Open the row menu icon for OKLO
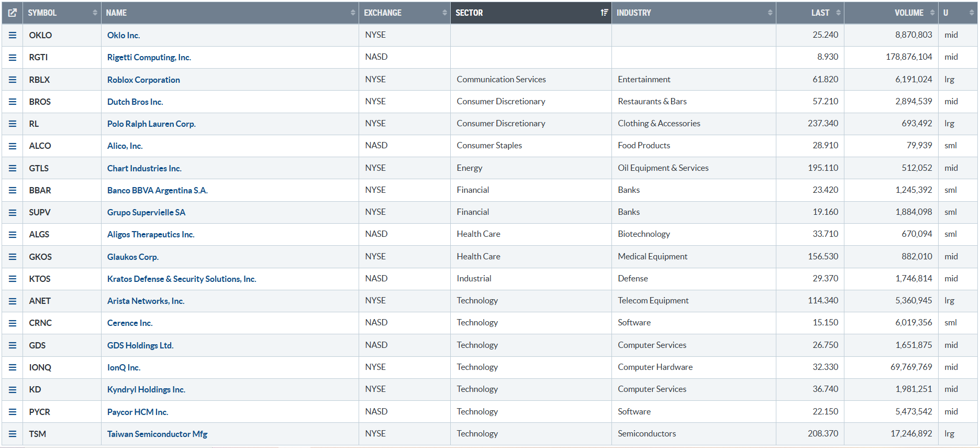The height and width of the screenshot is (448, 980). (13, 35)
